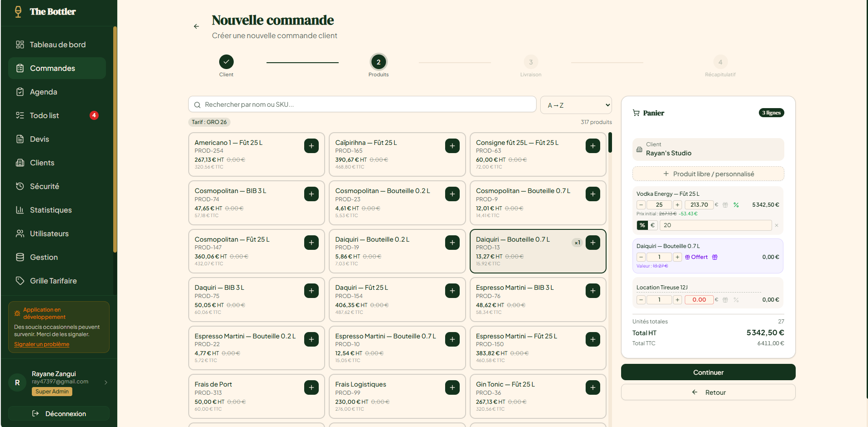Focus the product search field
This screenshot has width=868, height=427.
362,104
